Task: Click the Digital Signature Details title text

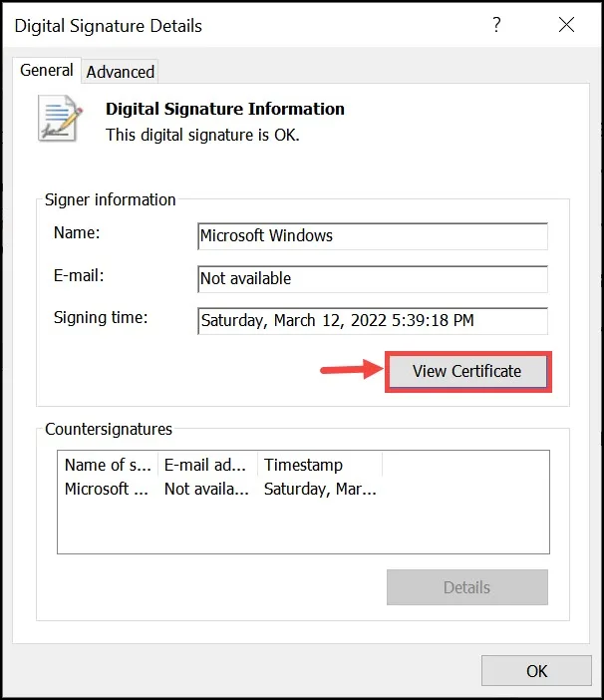Action: click(x=108, y=26)
